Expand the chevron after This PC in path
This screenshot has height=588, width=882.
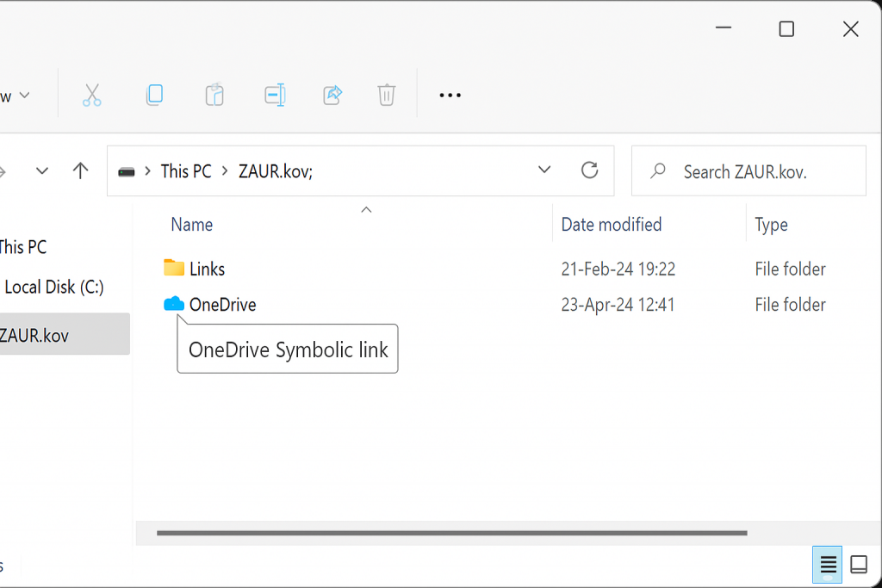pos(225,171)
